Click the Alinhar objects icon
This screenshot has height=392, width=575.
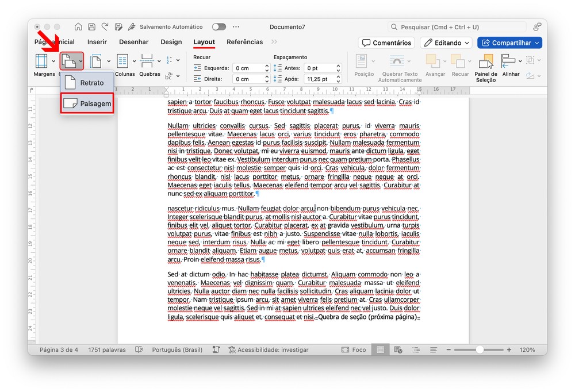click(508, 61)
